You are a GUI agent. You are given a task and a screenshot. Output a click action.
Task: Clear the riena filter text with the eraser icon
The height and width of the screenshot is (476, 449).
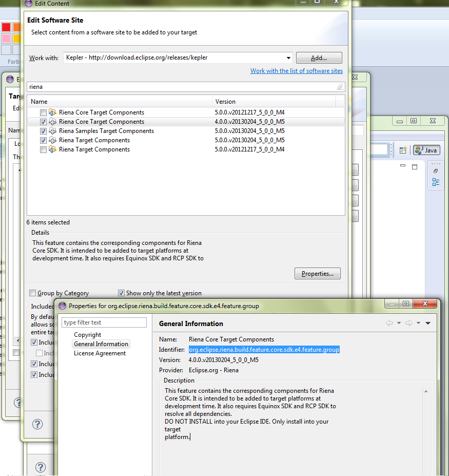point(340,87)
